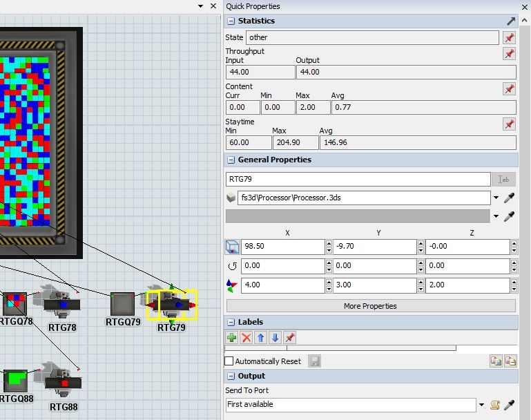
Task: Click the Y position field -9.70
Action: pyautogui.click(x=375, y=247)
